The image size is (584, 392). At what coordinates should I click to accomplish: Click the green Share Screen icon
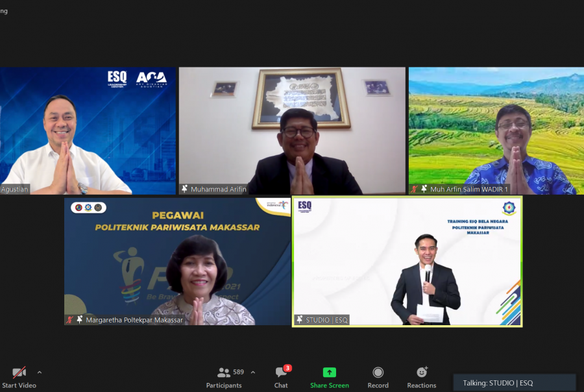coord(330,373)
